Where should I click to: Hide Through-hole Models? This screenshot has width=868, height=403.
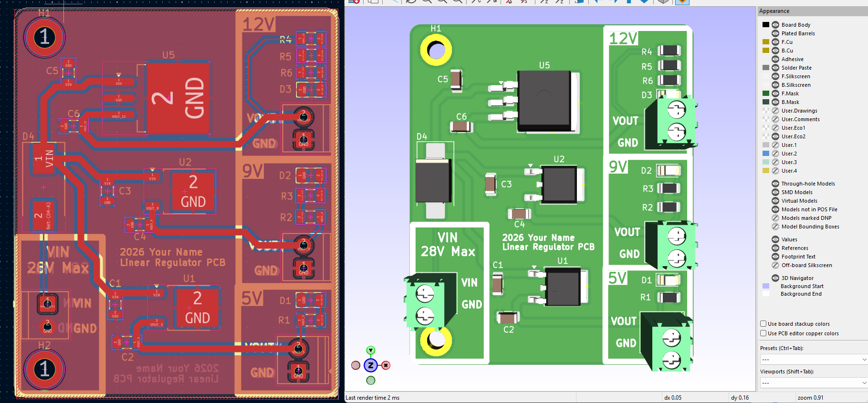[775, 184]
